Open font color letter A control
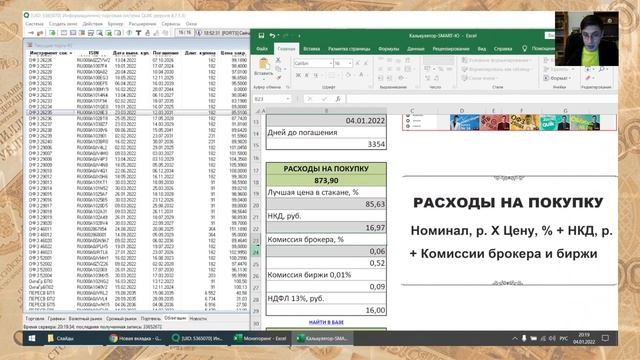This screenshot has height=360, width=640. click(361, 75)
